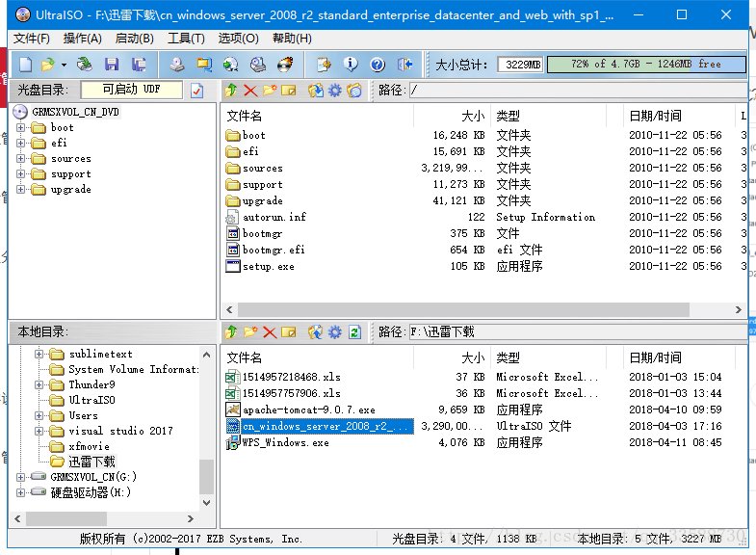Click the checkmark document icon beside 可启动 UDF

point(197,91)
